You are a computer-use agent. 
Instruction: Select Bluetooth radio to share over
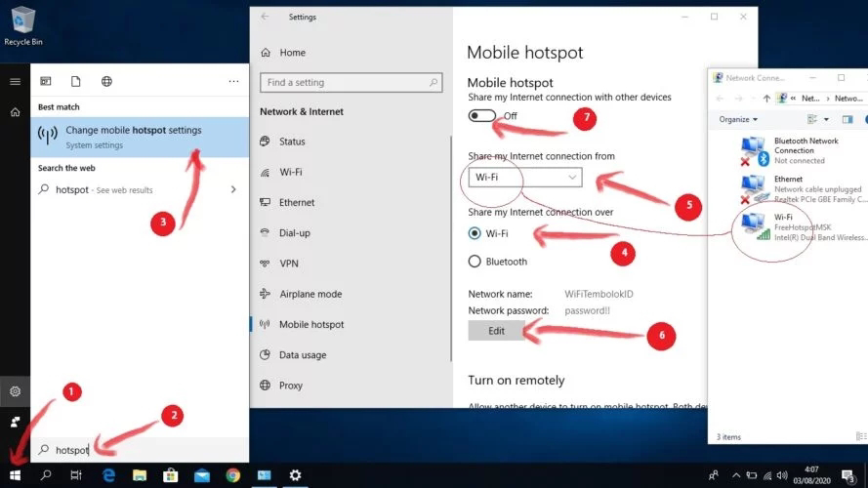click(475, 262)
